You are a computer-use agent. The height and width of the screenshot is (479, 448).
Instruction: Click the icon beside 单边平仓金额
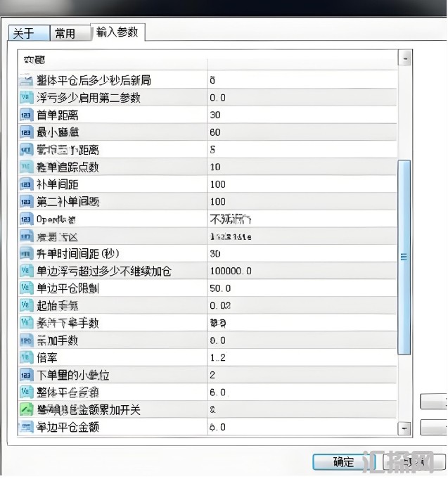(x=26, y=427)
